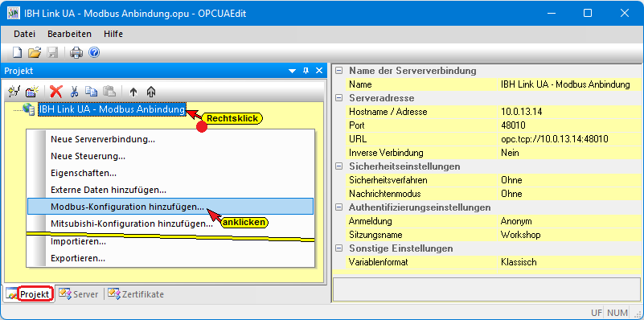644x320 pixels.
Task: Click the Print toolbar icon
Action: click(x=76, y=52)
